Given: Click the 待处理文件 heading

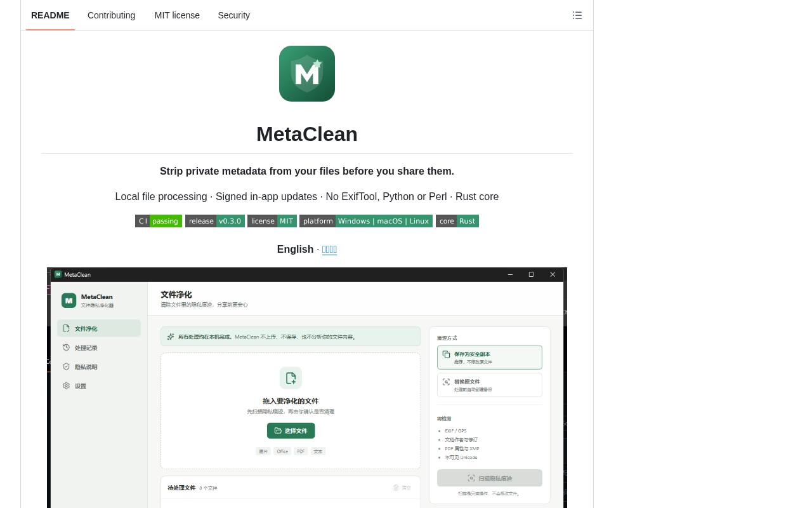Looking at the screenshot, I should pyautogui.click(x=181, y=488).
